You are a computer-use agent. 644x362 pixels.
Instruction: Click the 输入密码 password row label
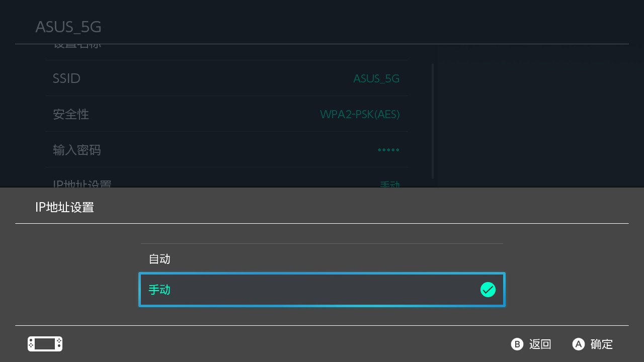pyautogui.click(x=77, y=150)
